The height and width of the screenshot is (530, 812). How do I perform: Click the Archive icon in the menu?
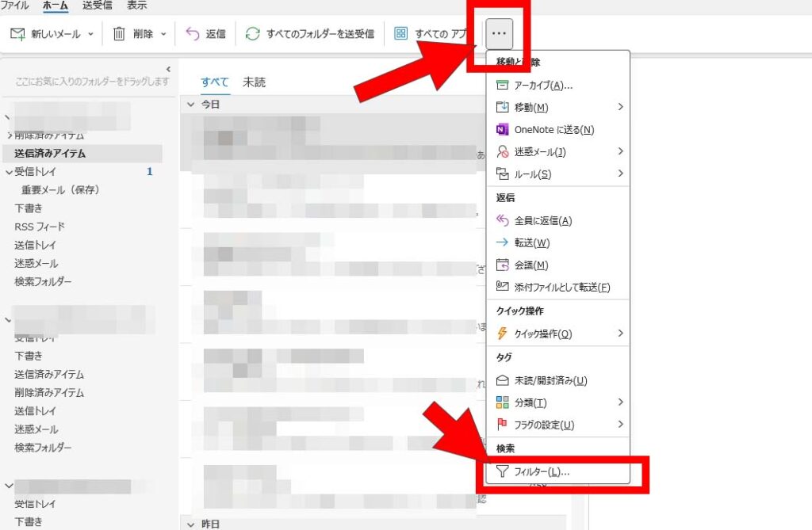pos(502,86)
